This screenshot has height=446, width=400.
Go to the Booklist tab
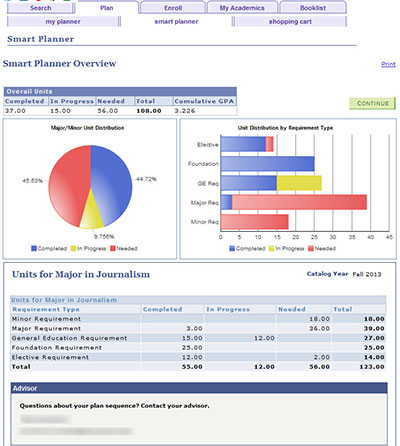click(x=313, y=8)
